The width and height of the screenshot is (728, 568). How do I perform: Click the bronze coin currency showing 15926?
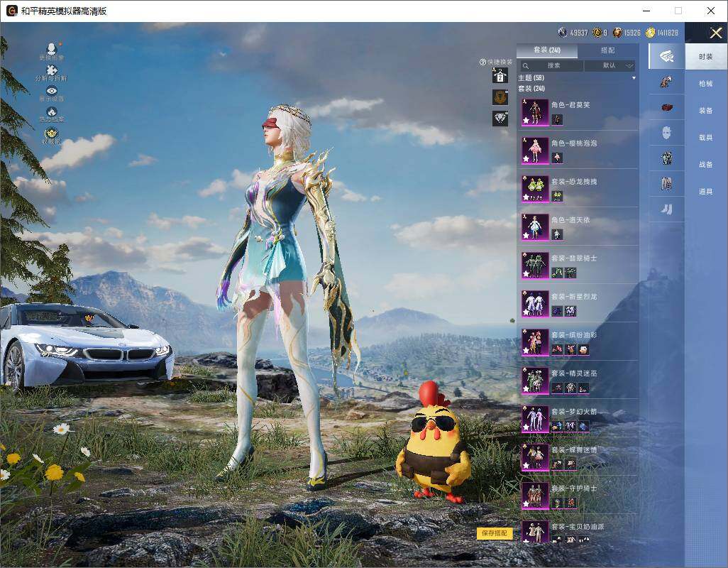click(617, 33)
